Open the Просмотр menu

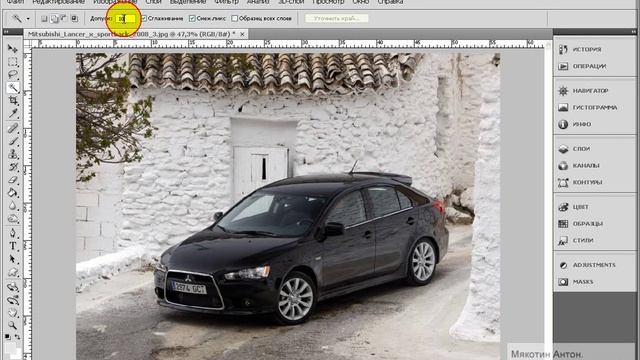point(328,2)
